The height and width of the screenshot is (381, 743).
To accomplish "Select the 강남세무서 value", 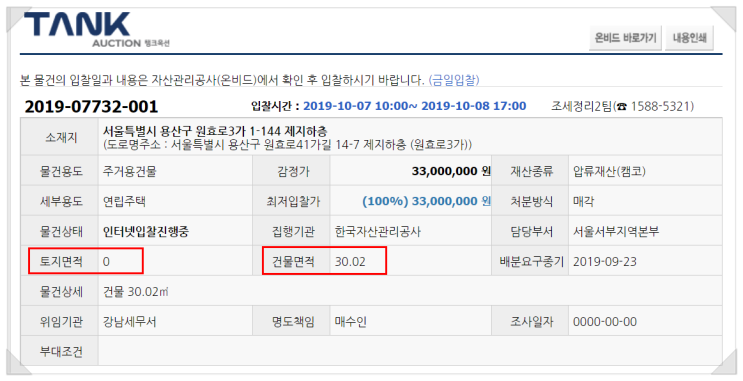I will (x=129, y=322).
